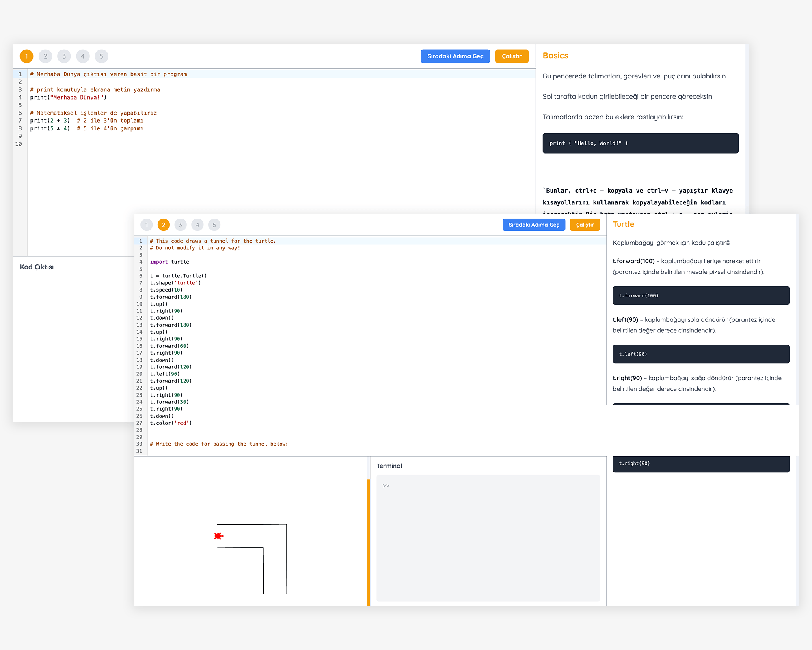Click Sıradaki Adıma Geç in Turtle window
Screen dimensions: 812x650
click(534, 225)
